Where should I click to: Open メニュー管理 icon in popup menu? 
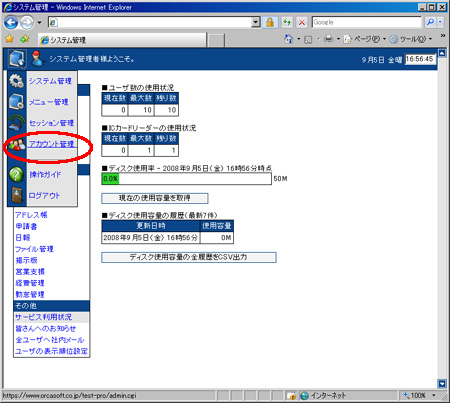[17, 102]
